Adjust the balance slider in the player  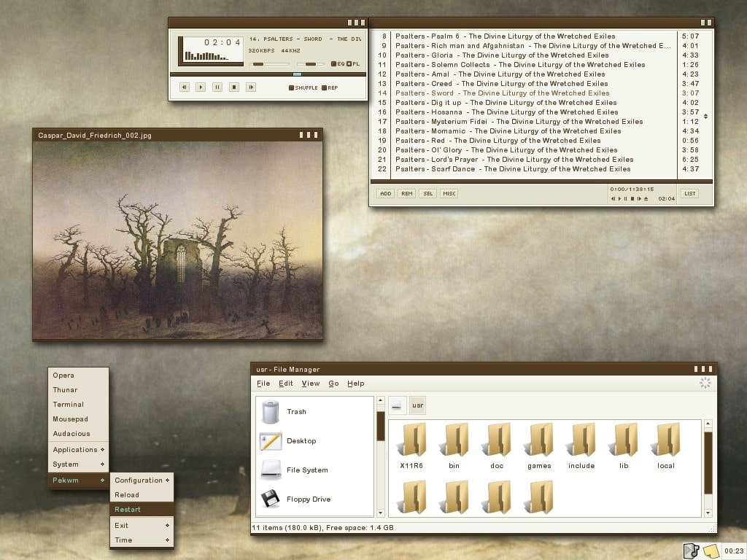point(310,64)
